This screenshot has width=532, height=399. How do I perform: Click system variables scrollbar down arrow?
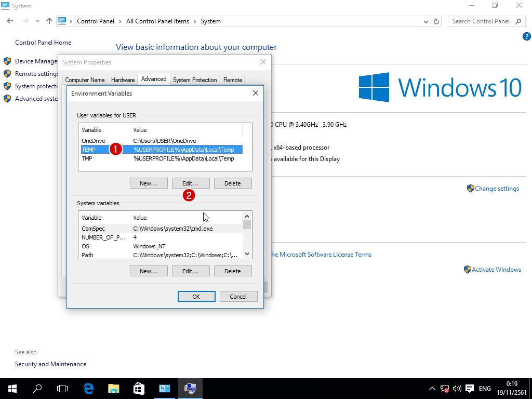247,254
